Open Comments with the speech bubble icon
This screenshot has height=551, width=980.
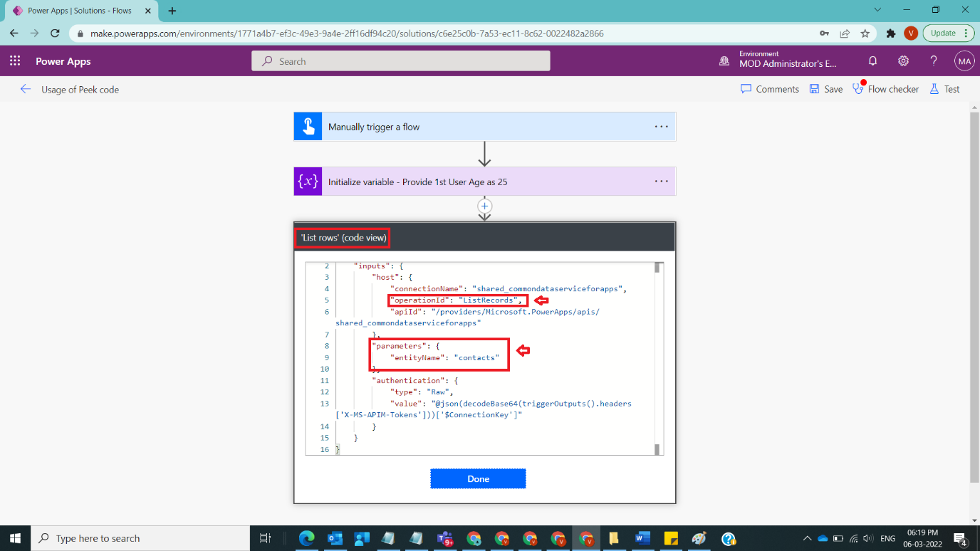tap(747, 88)
